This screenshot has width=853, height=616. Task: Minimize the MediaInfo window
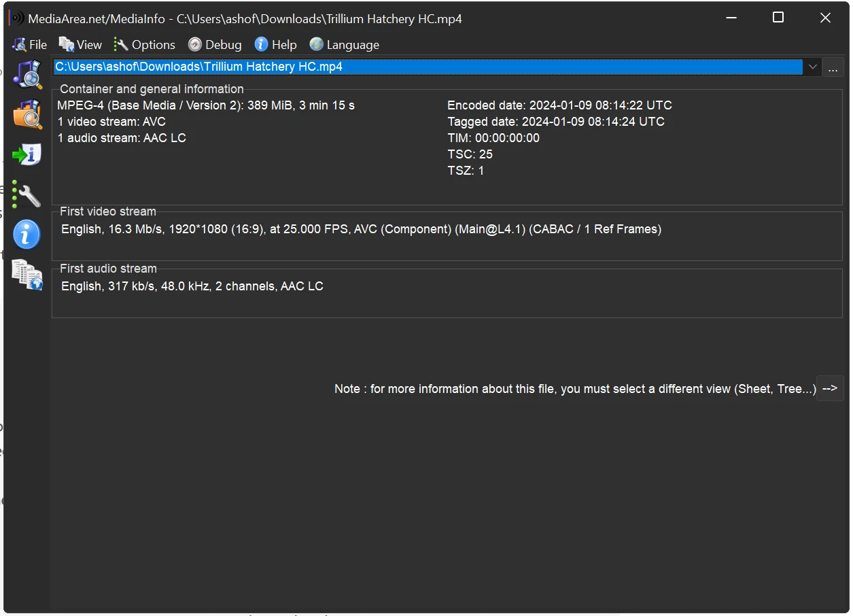[731, 18]
